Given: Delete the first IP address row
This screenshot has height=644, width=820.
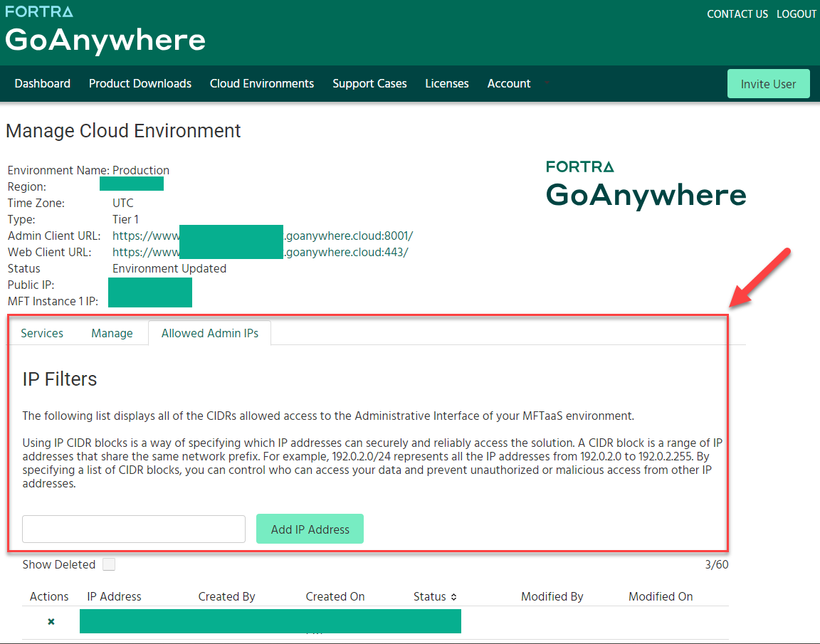Looking at the screenshot, I should pos(51,622).
